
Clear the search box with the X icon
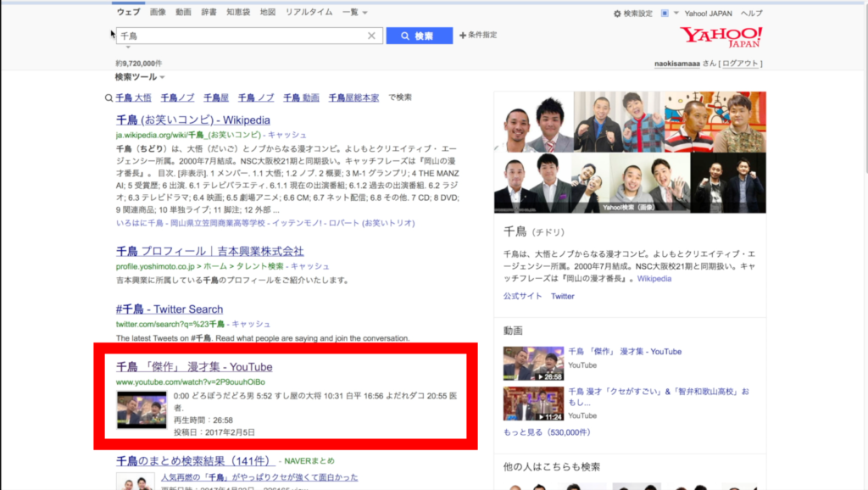[x=371, y=36]
